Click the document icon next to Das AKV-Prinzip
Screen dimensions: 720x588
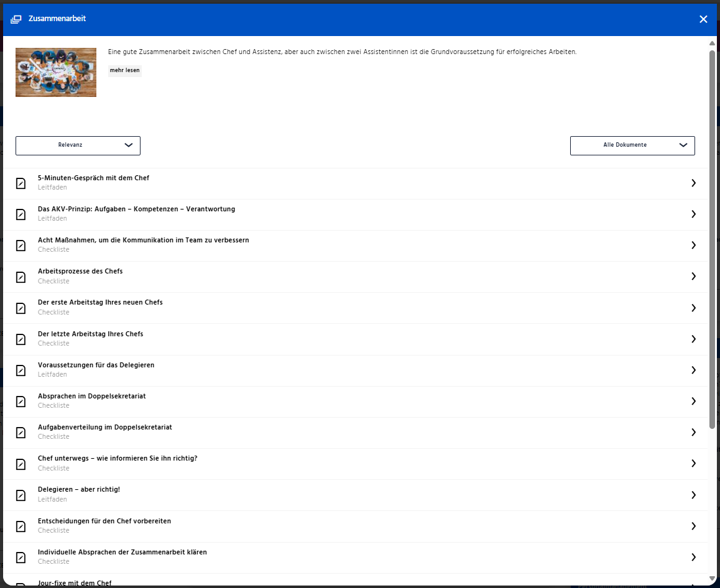[x=21, y=214]
